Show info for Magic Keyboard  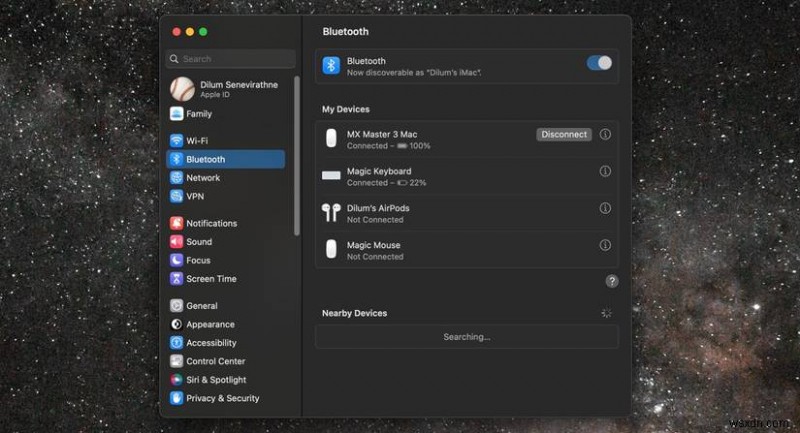point(605,171)
